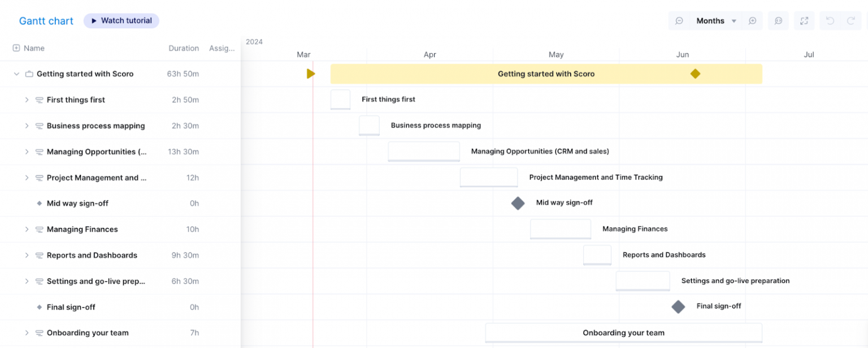Click the yellow start triangle marker of the project
The height and width of the screenshot is (348, 868).
(311, 74)
